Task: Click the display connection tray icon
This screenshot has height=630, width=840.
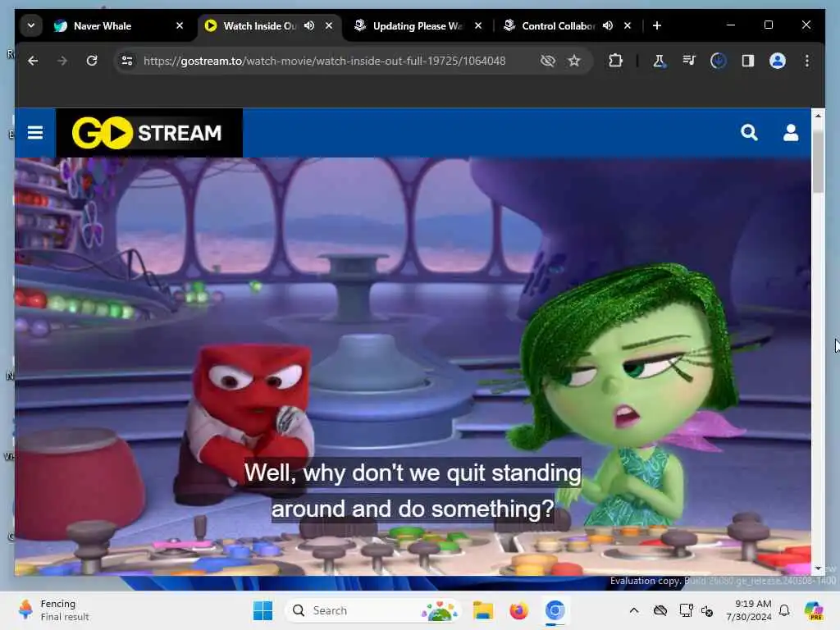Action: pos(686,610)
